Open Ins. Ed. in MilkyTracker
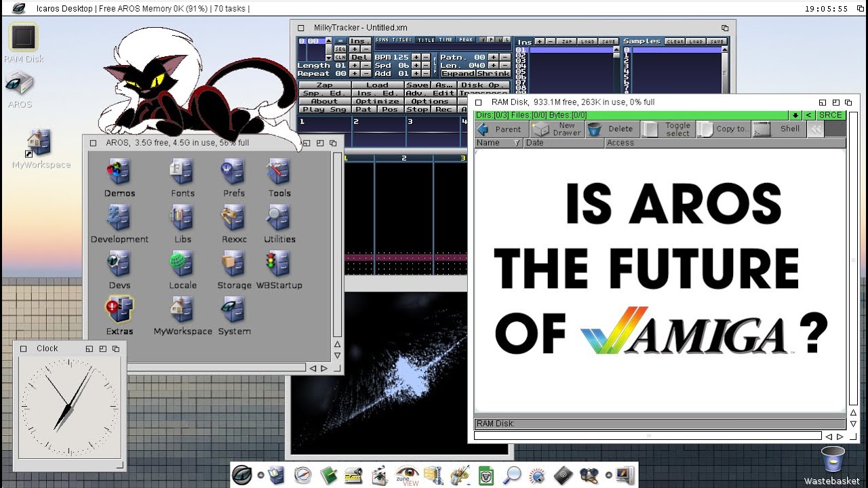Viewport: 868px width, 488px height. pyautogui.click(x=377, y=93)
